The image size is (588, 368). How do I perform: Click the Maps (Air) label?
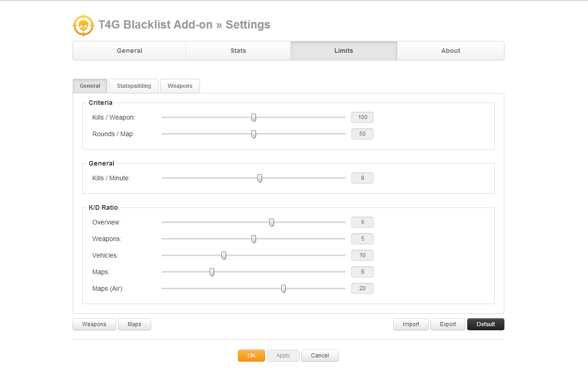108,288
